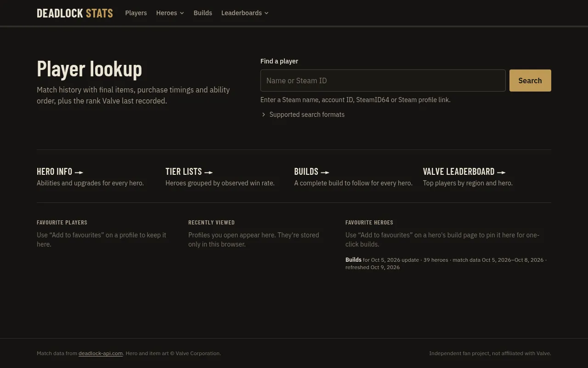This screenshot has width=588, height=368.
Task: Click 'Top players by region and hero.' text
Action: [x=468, y=183]
